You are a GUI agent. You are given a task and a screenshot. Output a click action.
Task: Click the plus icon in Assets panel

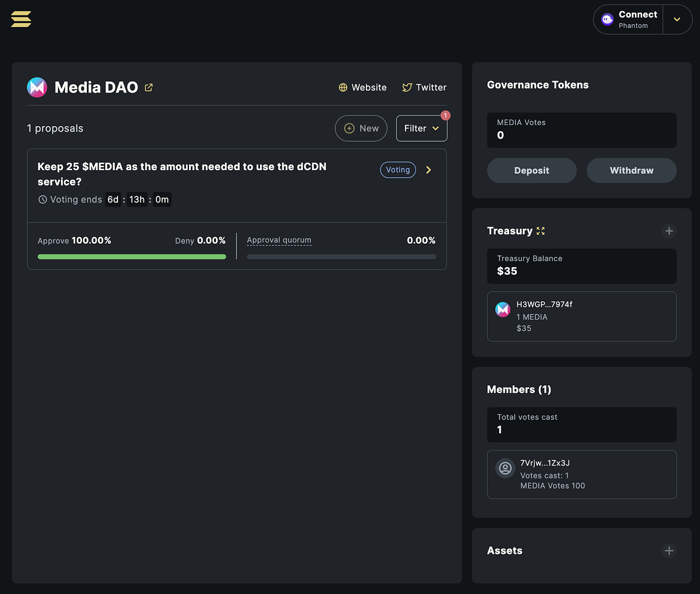[x=669, y=550]
